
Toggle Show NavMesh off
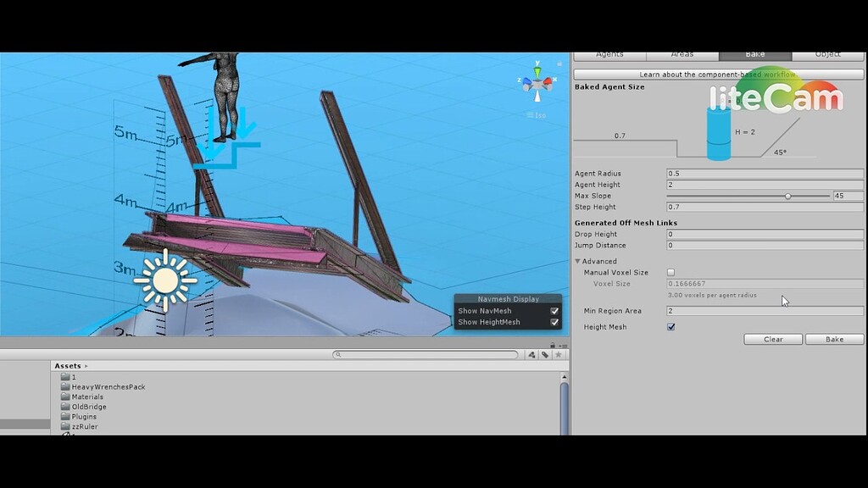(x=554, y=310)
